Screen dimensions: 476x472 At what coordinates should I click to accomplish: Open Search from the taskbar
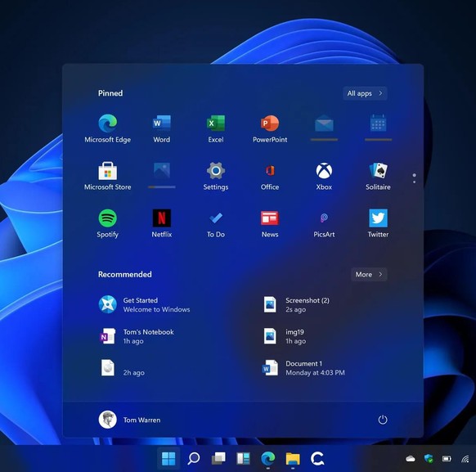tap(193, 458)
